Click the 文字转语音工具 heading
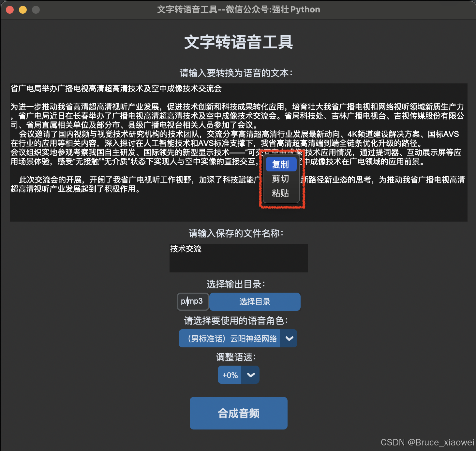This screenshot has height=451, width=476. point(239,42)
